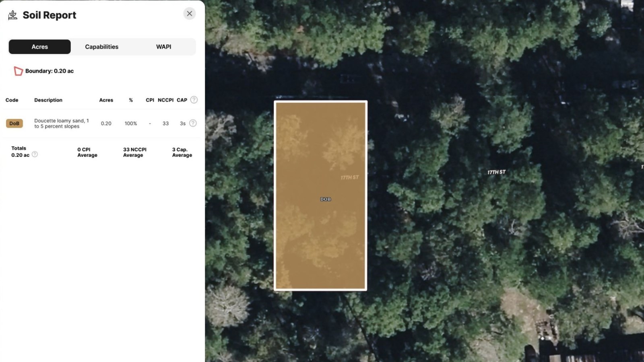The image size is (644, 362).
Task: Click the help icon next to Totals
Action: (x=35, y=154)
